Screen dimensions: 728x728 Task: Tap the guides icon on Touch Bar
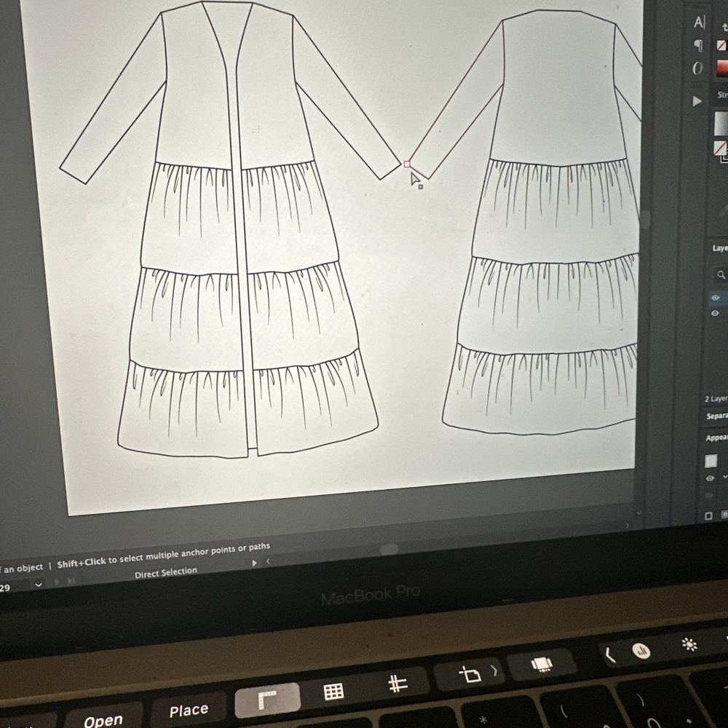pyautogui.click(x=397, y=684)
